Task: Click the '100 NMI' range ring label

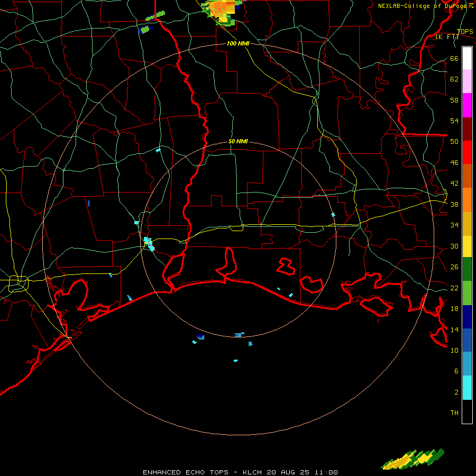Action: (x=238, y=43)
